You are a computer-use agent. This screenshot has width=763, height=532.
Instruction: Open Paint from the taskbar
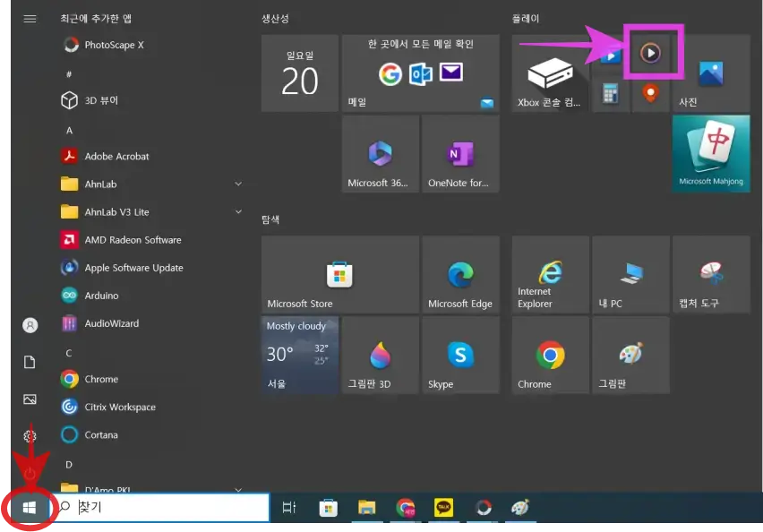point(520,508)
